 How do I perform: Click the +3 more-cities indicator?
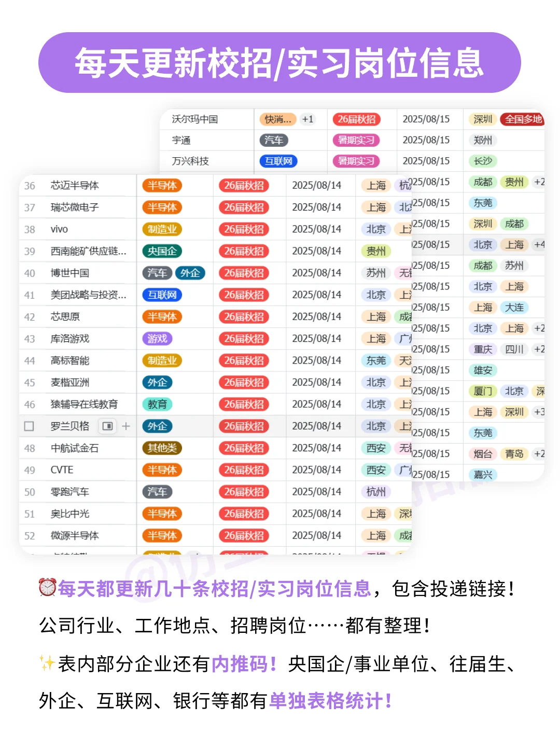(539, 412)
